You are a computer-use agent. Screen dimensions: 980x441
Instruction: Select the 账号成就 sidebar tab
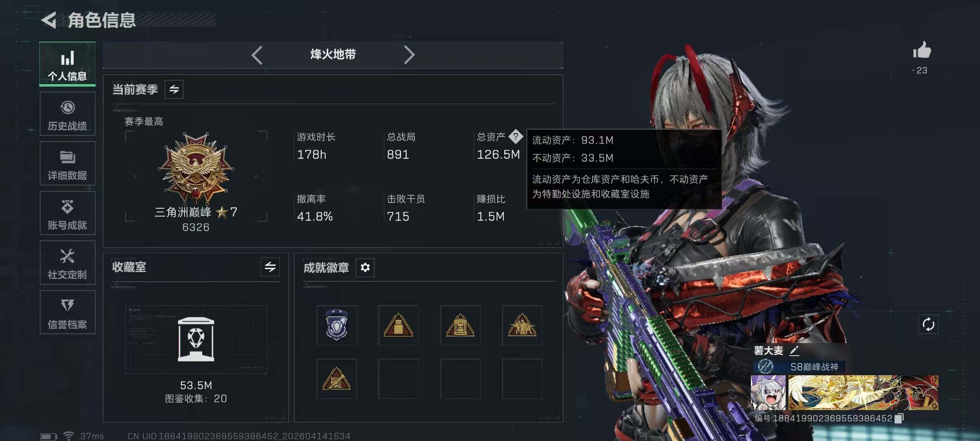67,213
